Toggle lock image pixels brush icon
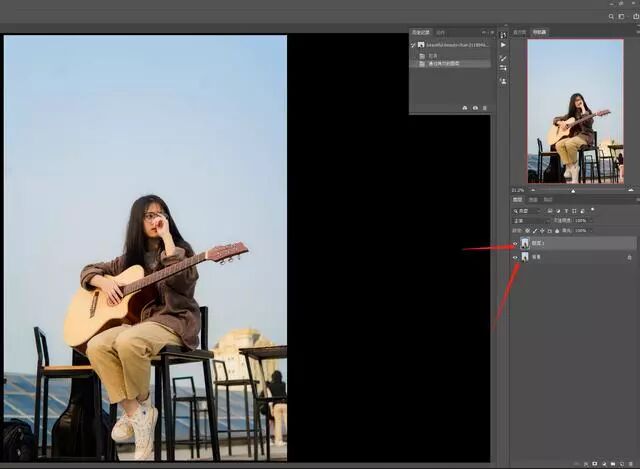 click(x=535, y=231)
